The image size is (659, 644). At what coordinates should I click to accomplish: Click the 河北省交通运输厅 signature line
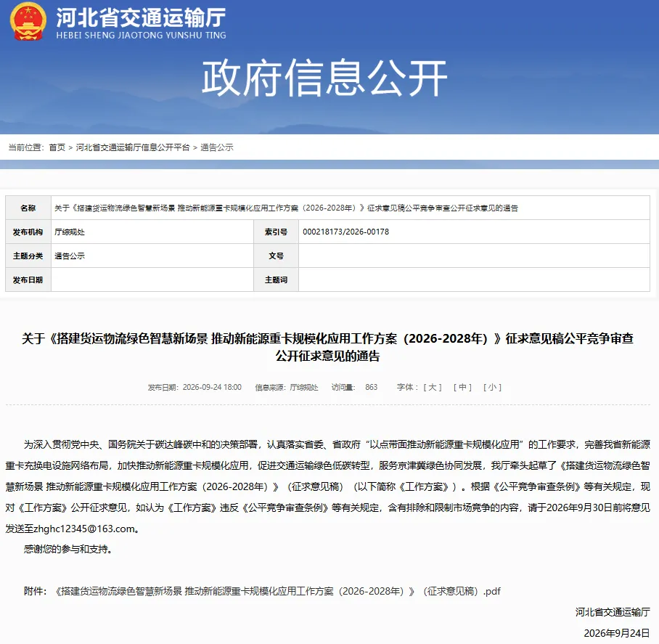[x=613, y=612]
